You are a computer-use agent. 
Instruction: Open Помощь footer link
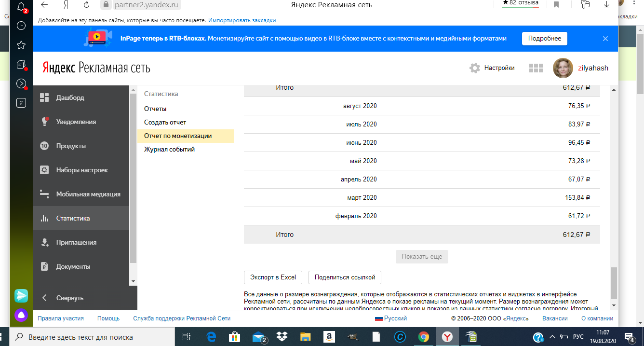click(108, 318)
